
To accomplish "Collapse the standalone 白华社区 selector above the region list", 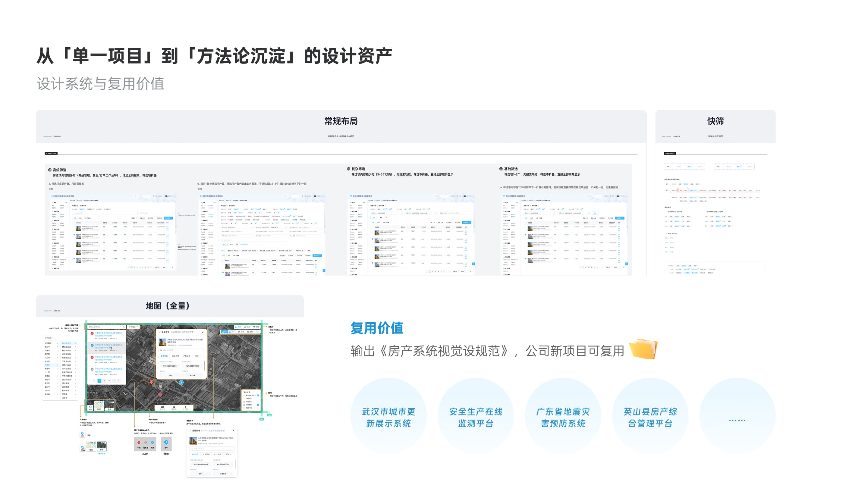I will coord(49,338).
